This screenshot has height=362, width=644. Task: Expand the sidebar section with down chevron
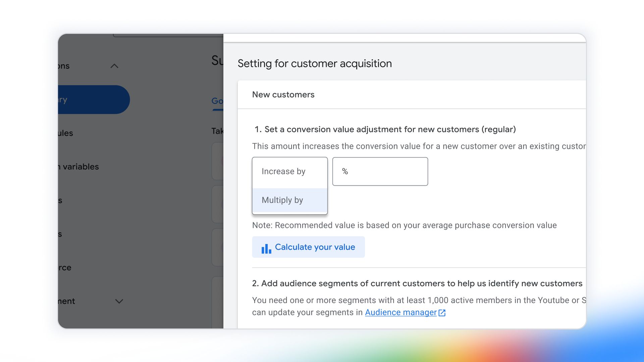(119, 301)
